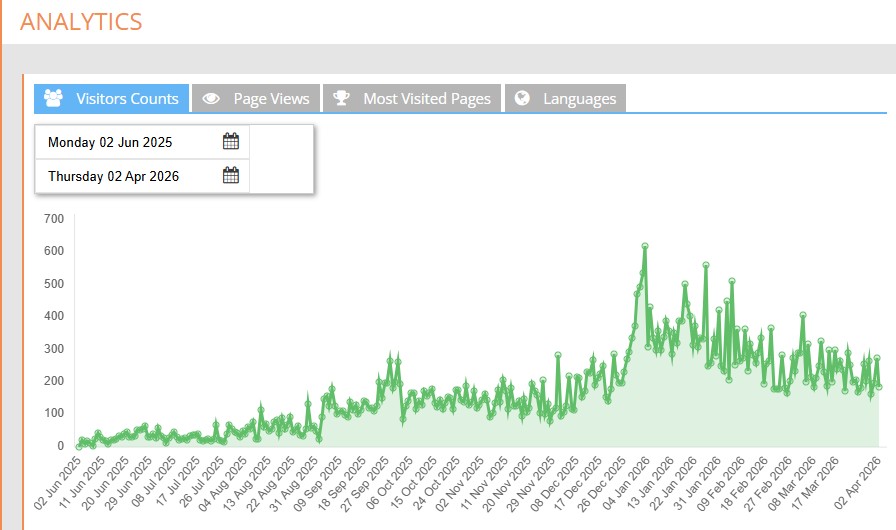Click the eye icon on Page Views tab
896x530 pixels.
point(211,98)
